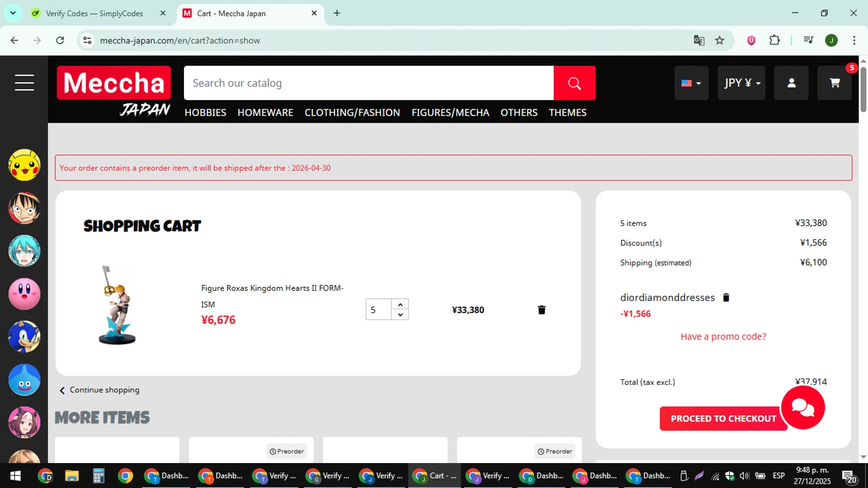Open the JPY ¥ currency dropdown
The width and height of the screenshot is (868, 488).
pyautogui.click(x=741, y=83)
